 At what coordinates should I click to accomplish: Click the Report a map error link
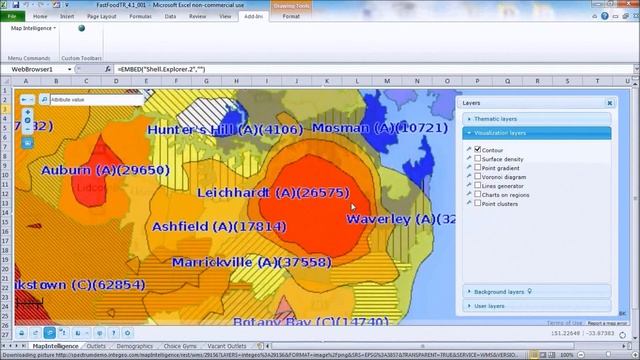coord(607,323)
